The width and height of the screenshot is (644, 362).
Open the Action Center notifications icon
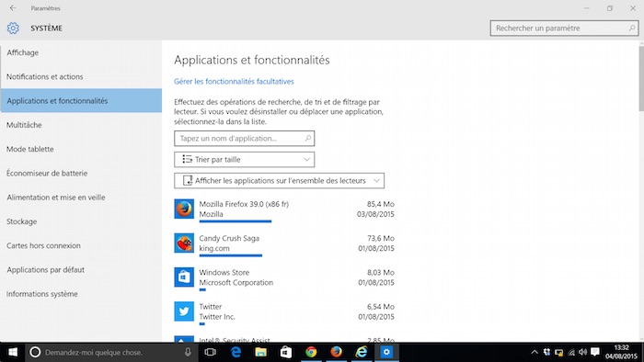tap(595, 352)
